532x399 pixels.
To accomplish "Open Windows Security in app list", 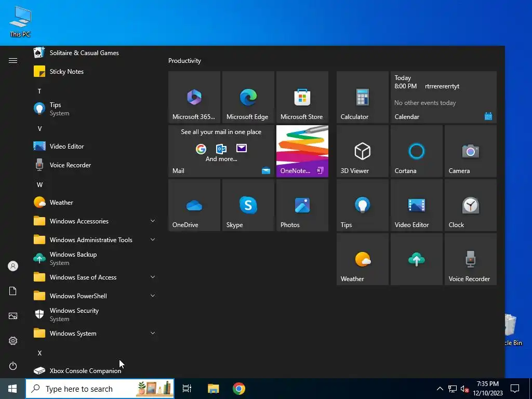I will click(x=95, y=314).
